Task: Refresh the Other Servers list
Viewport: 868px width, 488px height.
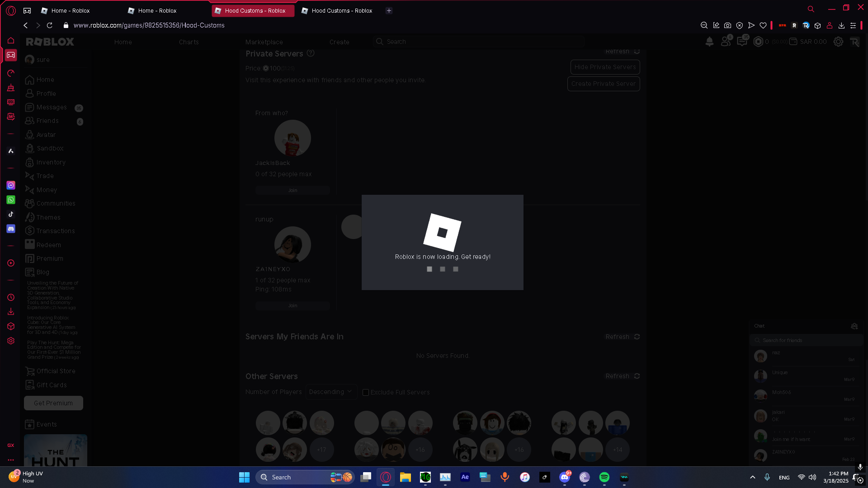Action: 623,376
